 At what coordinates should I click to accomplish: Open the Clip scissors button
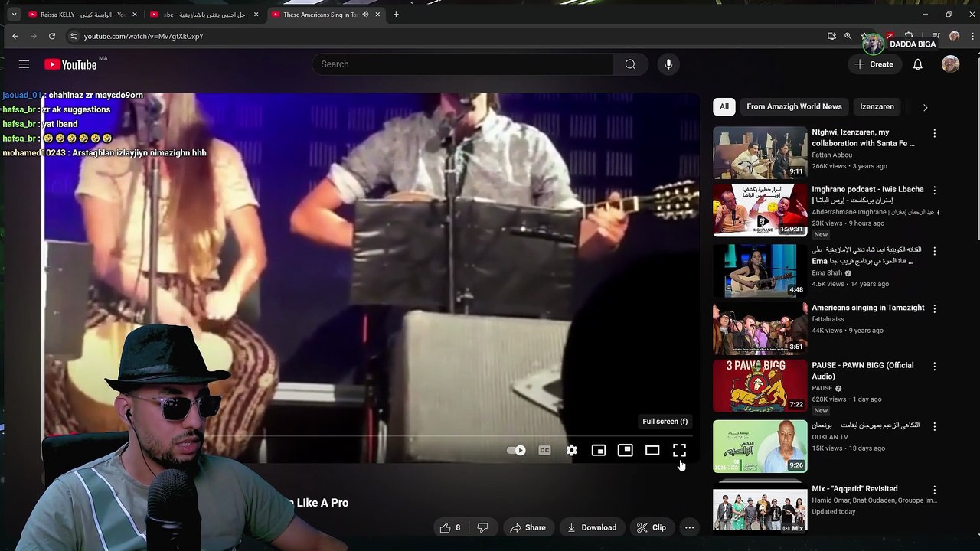click(x=652, y=527)
